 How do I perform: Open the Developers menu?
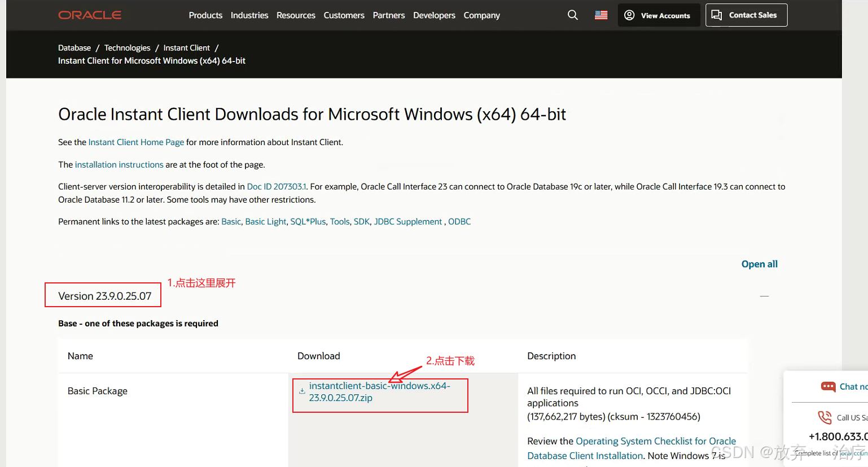(434, 15)
